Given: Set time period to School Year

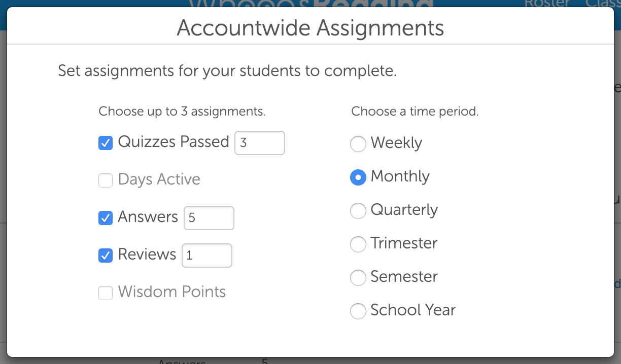Looking at the screenshot, I should click(x=358, y=311).
